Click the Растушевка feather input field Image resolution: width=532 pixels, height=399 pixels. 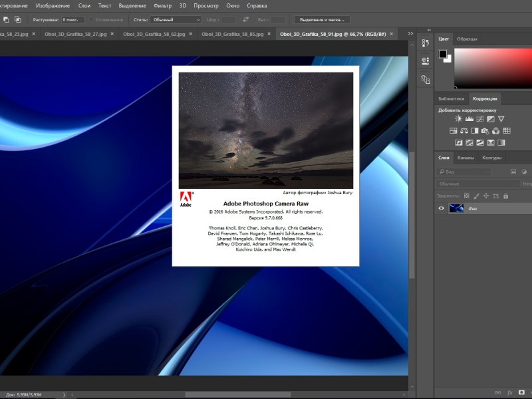pos(72,20)
